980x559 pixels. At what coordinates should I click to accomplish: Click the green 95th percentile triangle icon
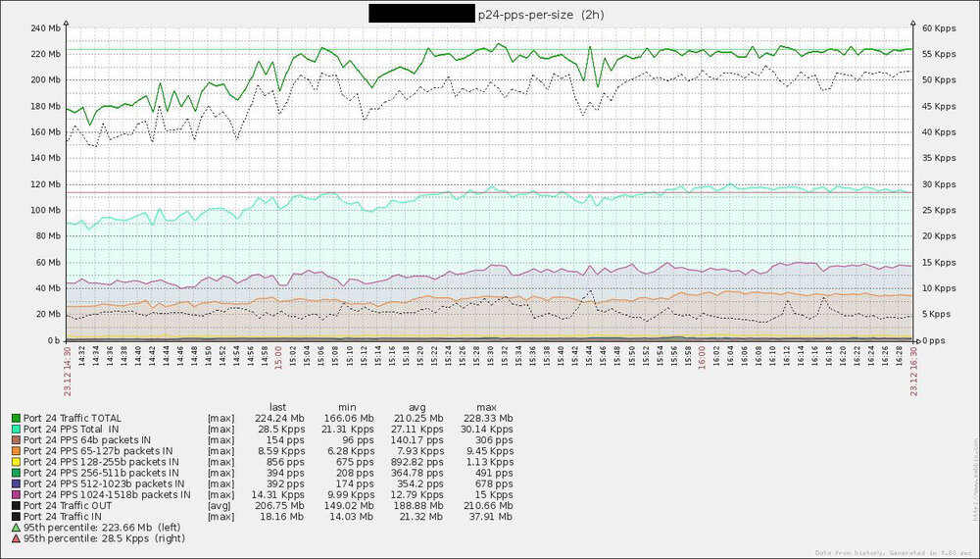[17, 528]
